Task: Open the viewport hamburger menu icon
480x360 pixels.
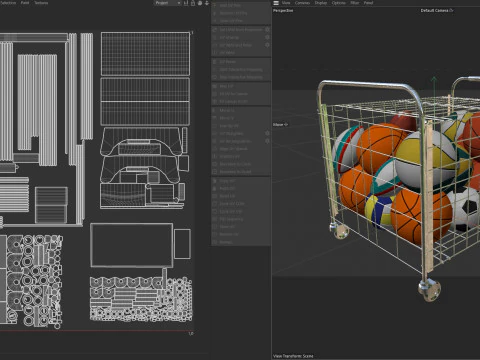Action: pos(276,3)
